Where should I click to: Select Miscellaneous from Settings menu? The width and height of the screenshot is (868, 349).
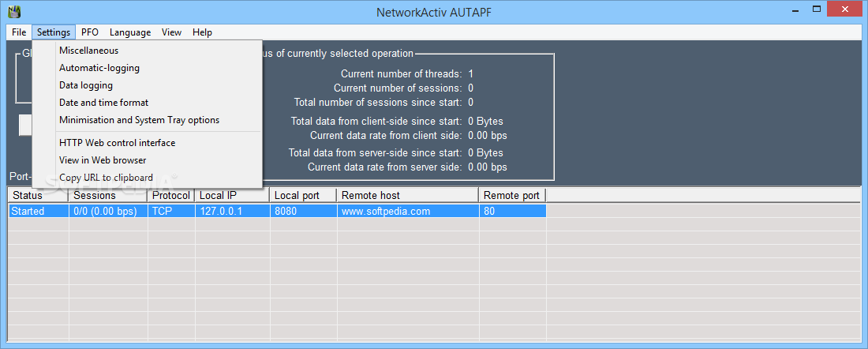point(148,51)
